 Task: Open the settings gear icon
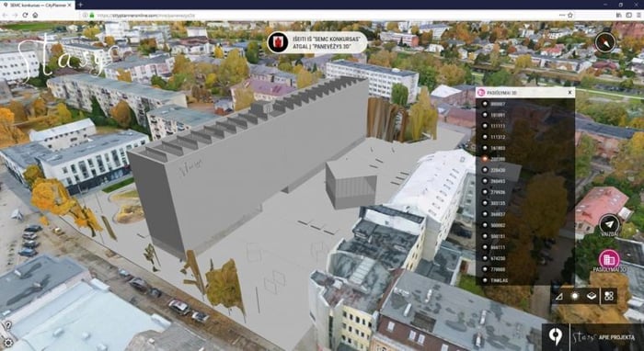[7, 342]
